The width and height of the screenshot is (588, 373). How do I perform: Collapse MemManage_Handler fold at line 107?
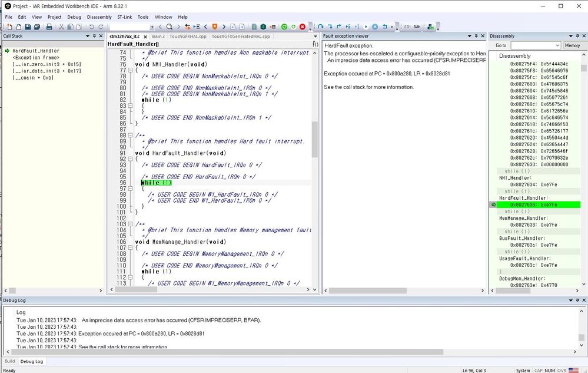tap(130, 247)
